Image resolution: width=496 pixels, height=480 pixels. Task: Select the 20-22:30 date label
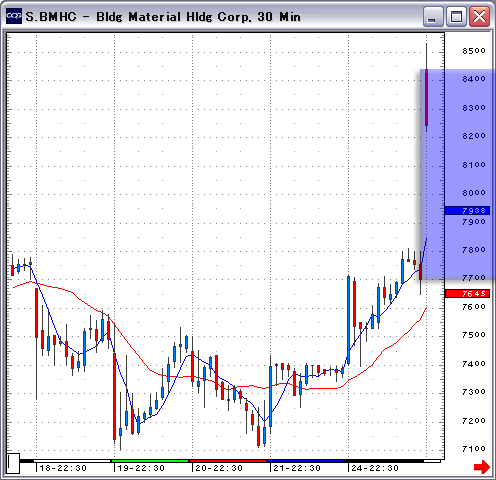(219, 468)
